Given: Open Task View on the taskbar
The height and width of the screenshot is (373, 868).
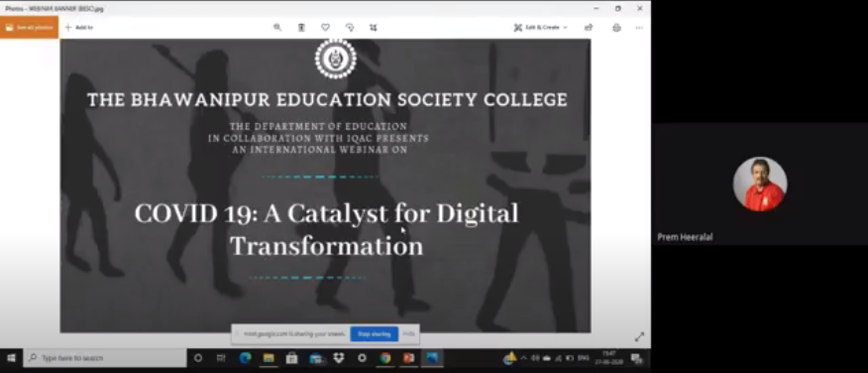Looking at the screenshot, I should coord(221,358).
